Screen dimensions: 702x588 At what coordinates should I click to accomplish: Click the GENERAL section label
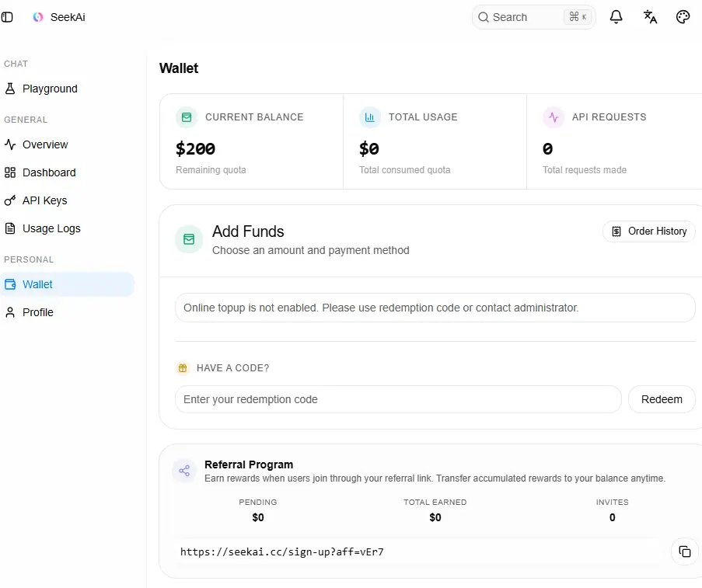(x=26, y=120)
